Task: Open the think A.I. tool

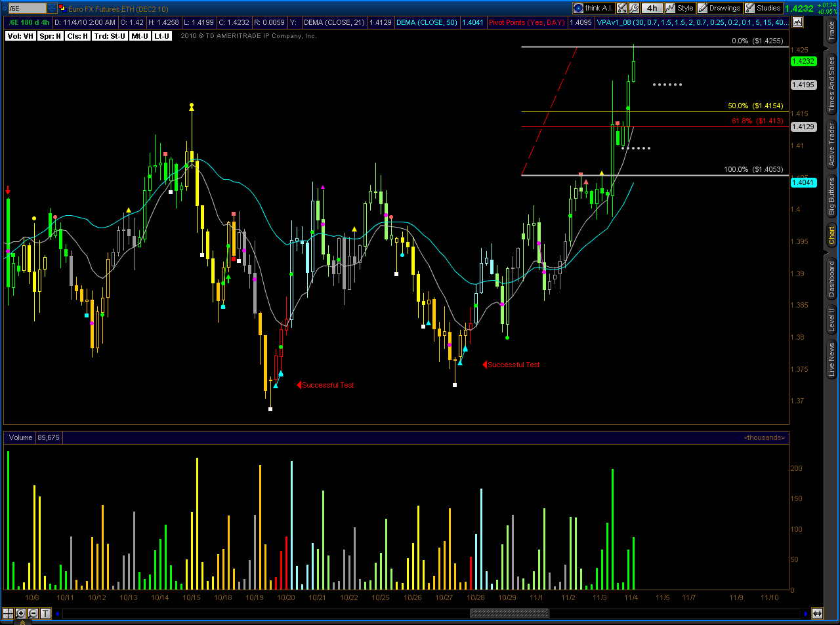Action: 593,8
